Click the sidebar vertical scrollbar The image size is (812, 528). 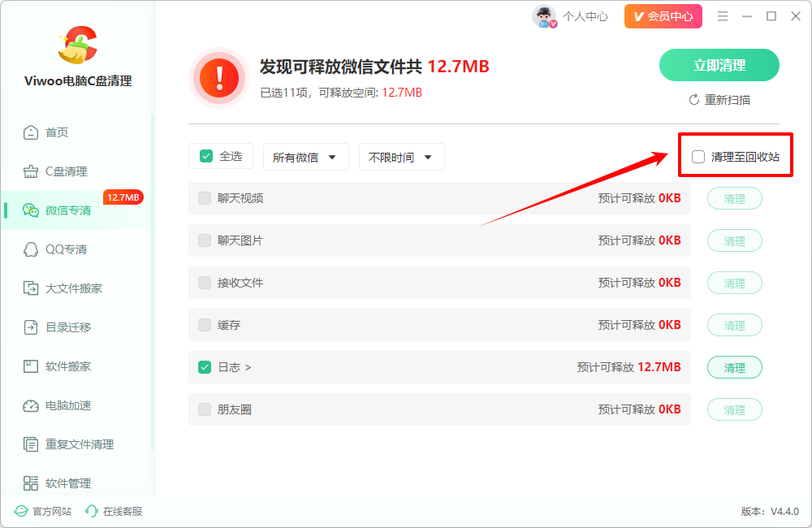coord(153,283)
